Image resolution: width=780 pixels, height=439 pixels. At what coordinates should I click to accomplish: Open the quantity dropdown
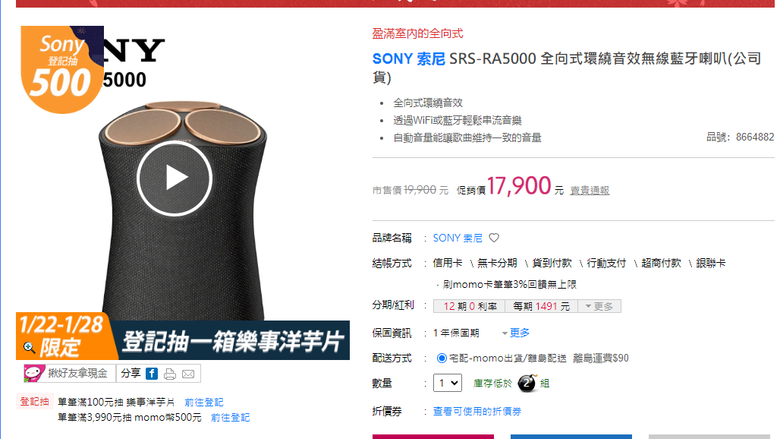(x=447, y=383)
